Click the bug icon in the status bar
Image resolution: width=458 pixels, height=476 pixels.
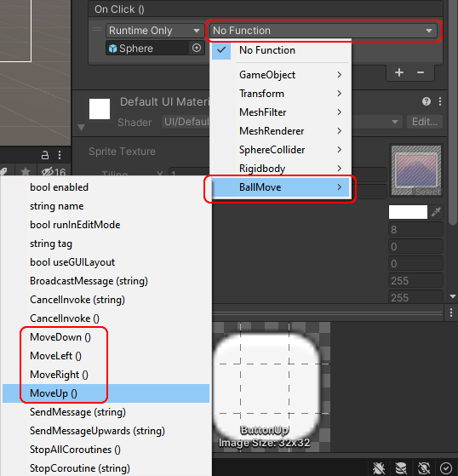coord(379,467)
